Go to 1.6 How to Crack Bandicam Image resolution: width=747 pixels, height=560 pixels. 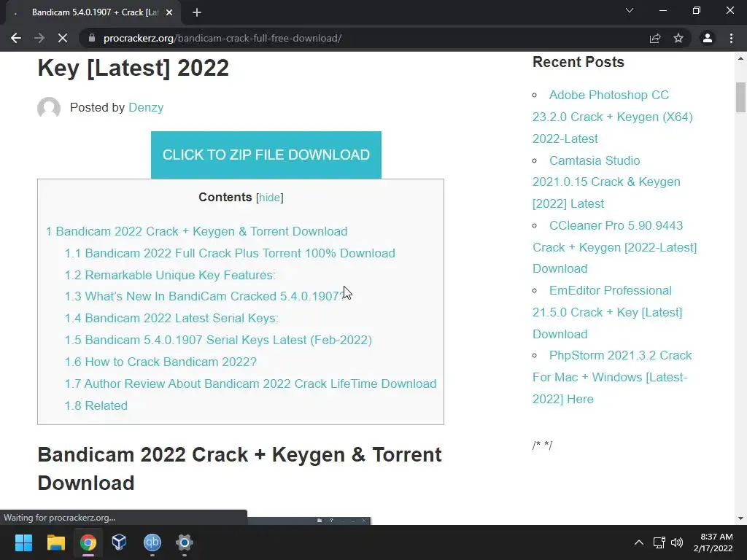coord(160,362)
